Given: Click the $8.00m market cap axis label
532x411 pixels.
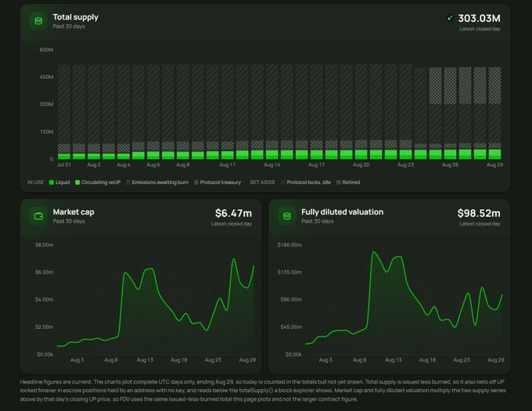Looking at the screenshot, I should point(44,245).
